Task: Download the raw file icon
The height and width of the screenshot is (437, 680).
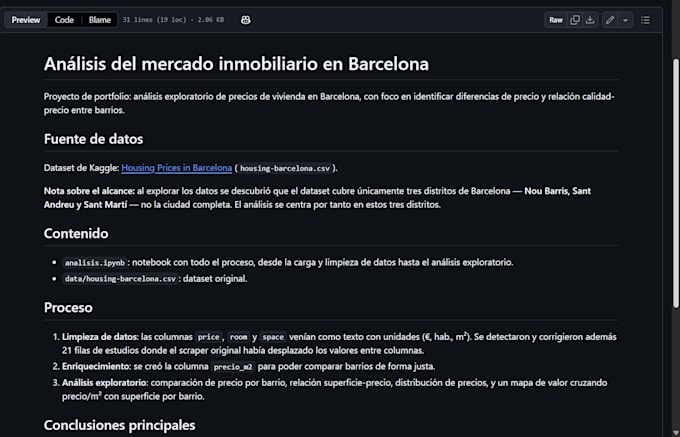Action: [590, 20]
